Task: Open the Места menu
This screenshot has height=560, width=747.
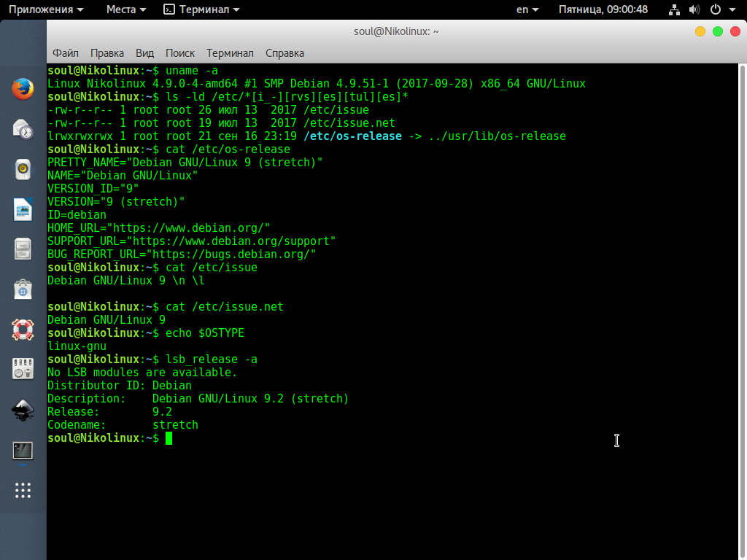Action: (x=126, y=9)
